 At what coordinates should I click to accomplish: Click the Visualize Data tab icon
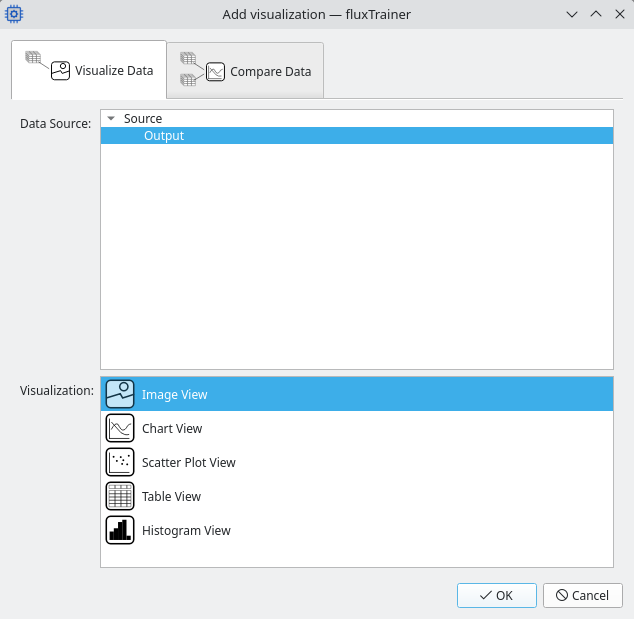[48, 65]
